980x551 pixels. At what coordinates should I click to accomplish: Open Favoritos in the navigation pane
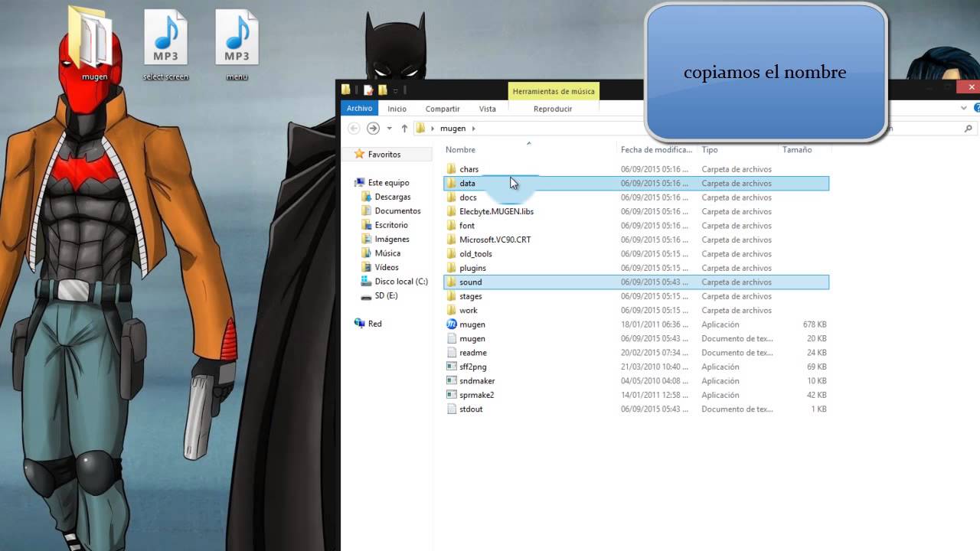(384, 155)
